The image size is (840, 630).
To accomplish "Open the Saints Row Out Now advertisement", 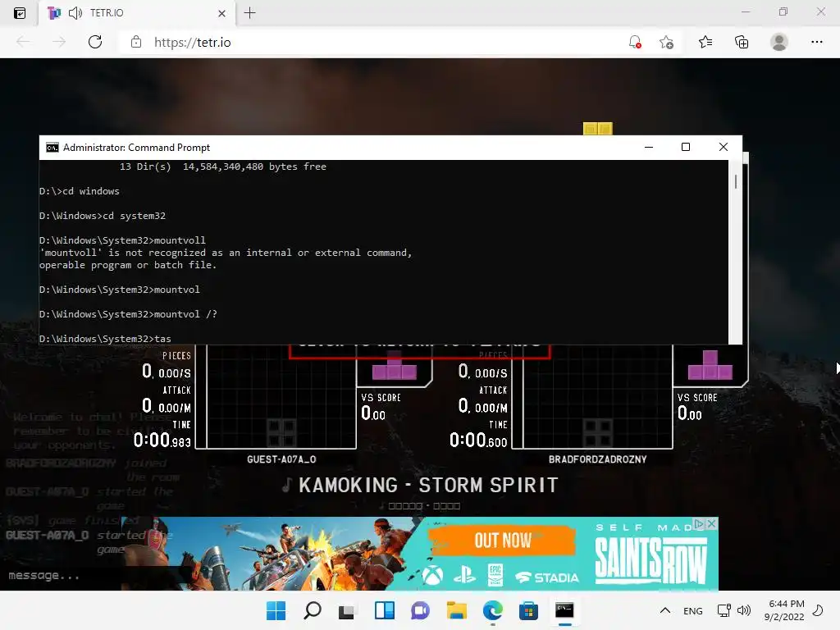I will click(x=420, y=554).
